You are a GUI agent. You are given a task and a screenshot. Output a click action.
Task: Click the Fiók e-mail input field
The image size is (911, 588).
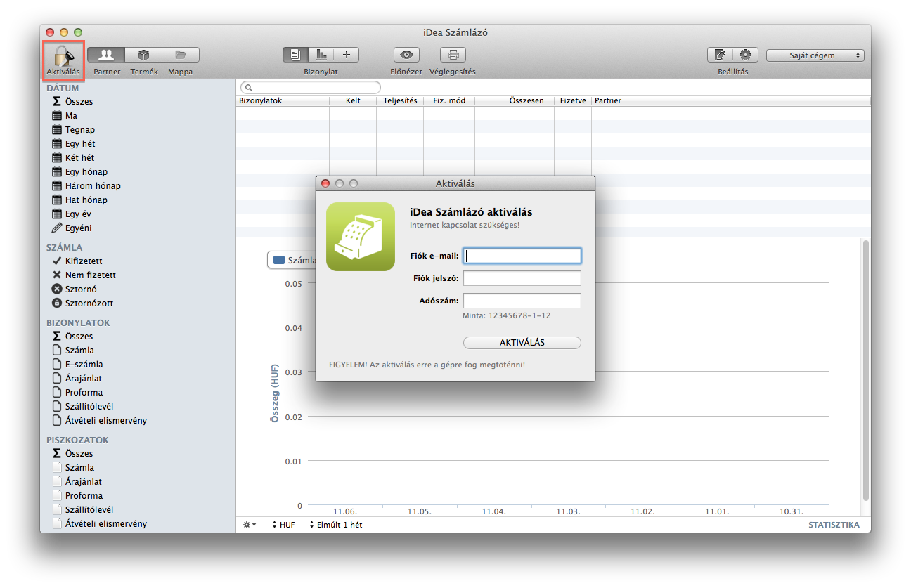522,256
